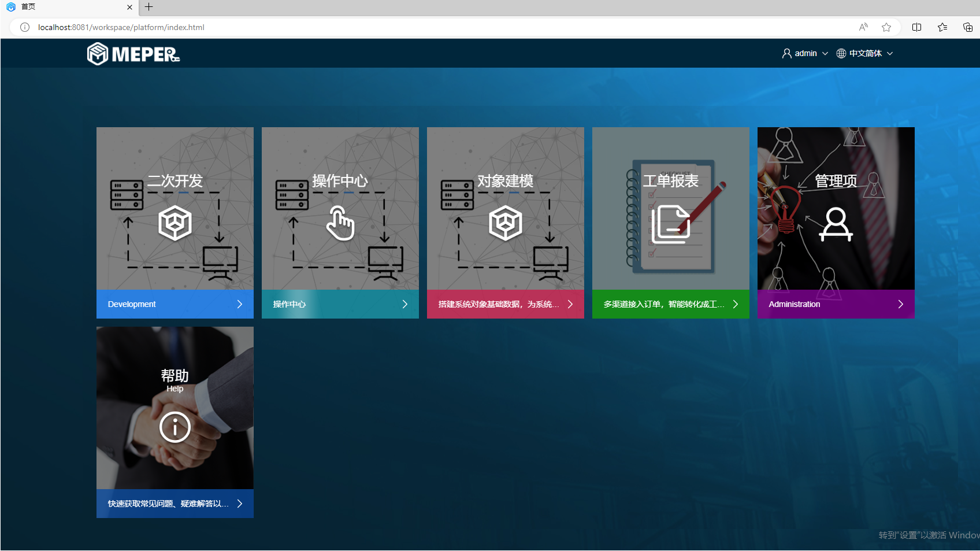Select the 首页 browser tab
Image resolution: width=980 pixels, height=551 pixels.
[x=64, y=7]
